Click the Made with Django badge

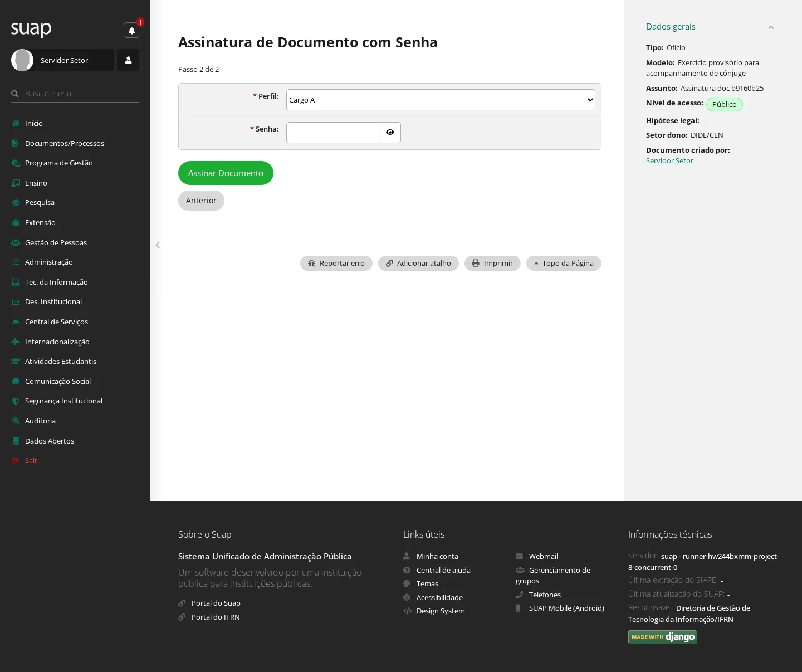pos(663,637)
